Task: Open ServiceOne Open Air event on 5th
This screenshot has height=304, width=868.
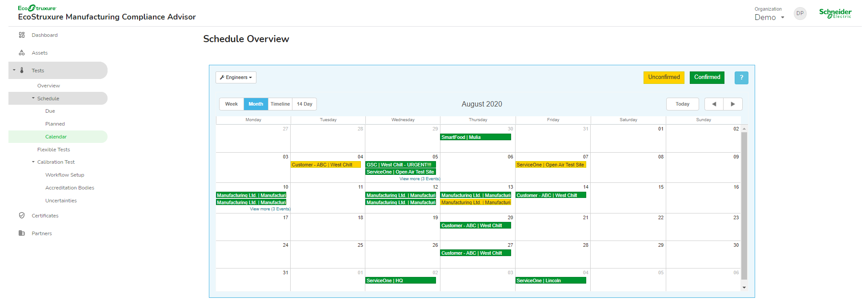Action: 400,172
